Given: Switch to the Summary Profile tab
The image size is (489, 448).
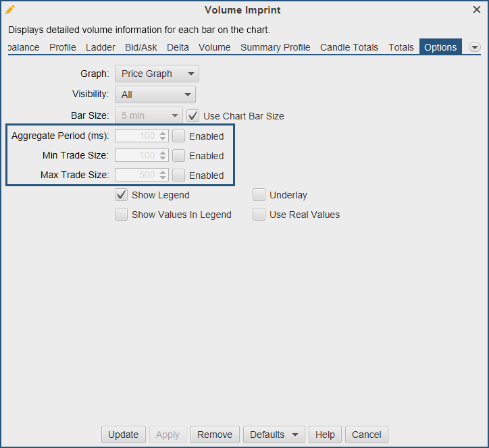Looking at the screenshot, I should [x=275, y=47].
